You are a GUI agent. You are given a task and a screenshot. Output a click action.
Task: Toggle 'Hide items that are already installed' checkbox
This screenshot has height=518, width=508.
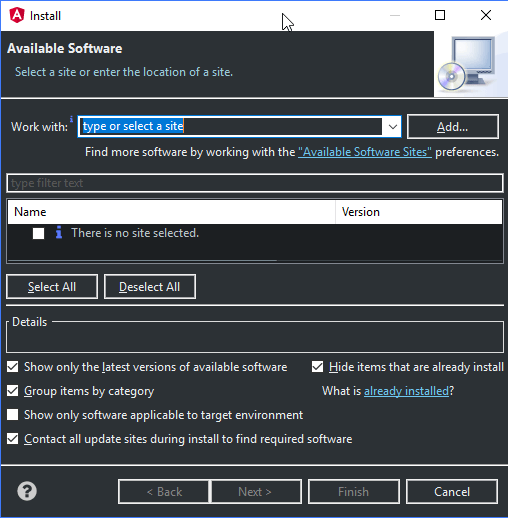click(317, 367)
